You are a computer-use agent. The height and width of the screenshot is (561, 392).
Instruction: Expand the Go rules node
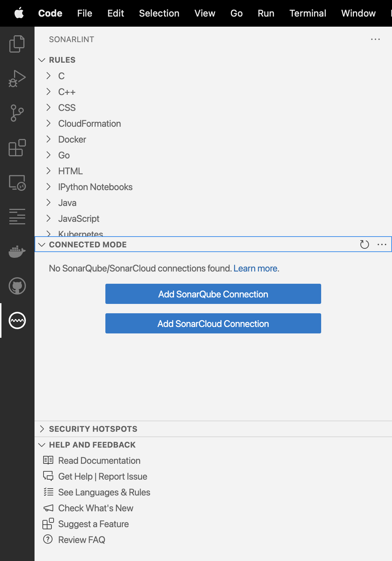49,155
